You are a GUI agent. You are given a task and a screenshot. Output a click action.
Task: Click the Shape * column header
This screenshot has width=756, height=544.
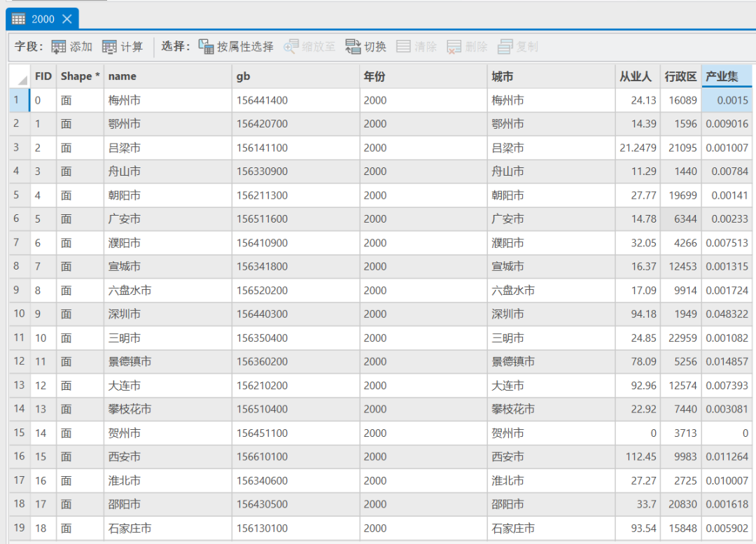pyautogui.click(x=80, y=76)
